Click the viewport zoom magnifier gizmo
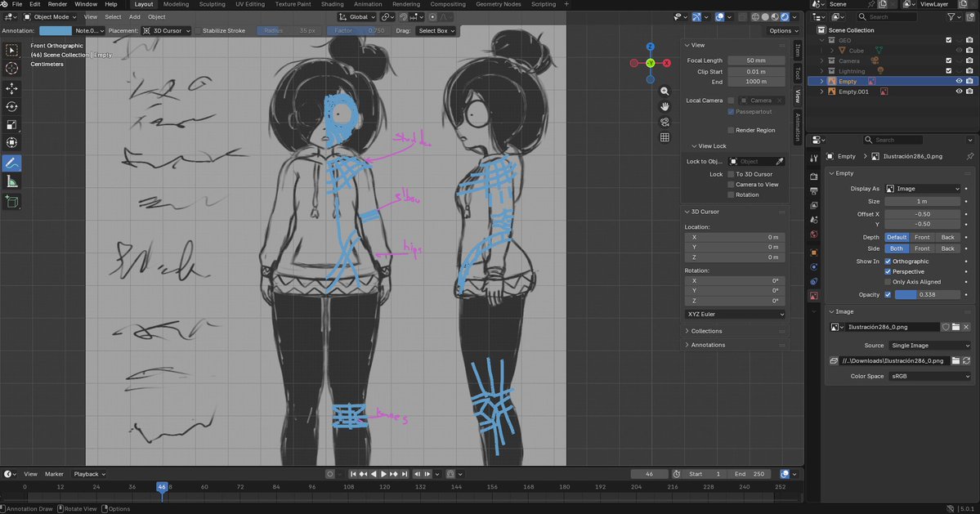The height and width of the screenshot is (514, 980). [x=665, y=92]
